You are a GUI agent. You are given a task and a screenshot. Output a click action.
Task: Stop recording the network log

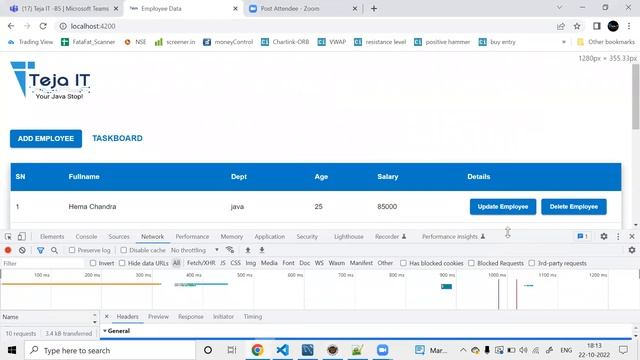[x=8, y=250]
